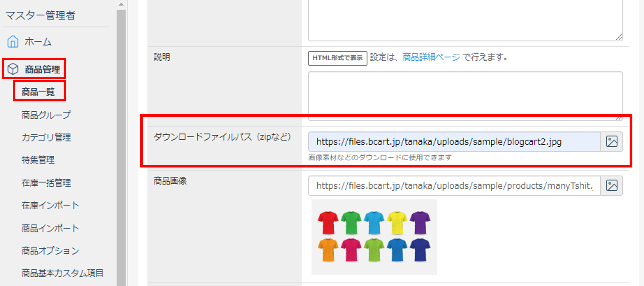
Task: Open image picker for the 商品画像 field
Action: 611,186
